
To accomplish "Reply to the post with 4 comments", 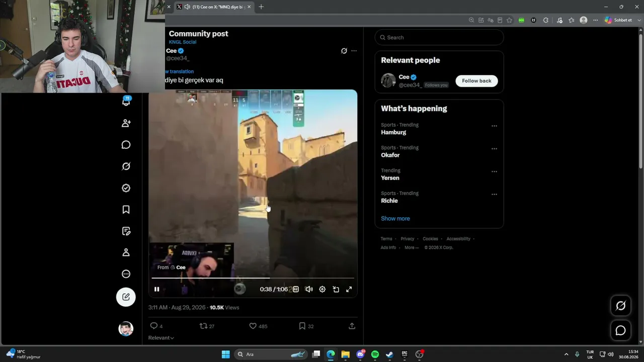I will coord(156,326).
